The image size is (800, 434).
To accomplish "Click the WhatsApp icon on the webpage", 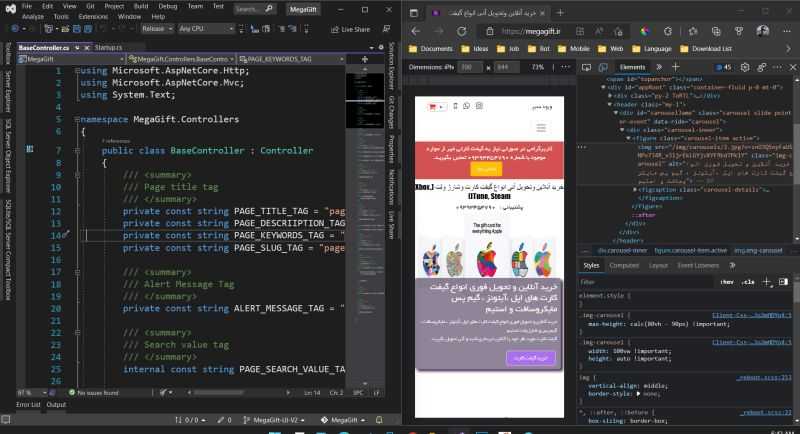I will pos(464,106).
